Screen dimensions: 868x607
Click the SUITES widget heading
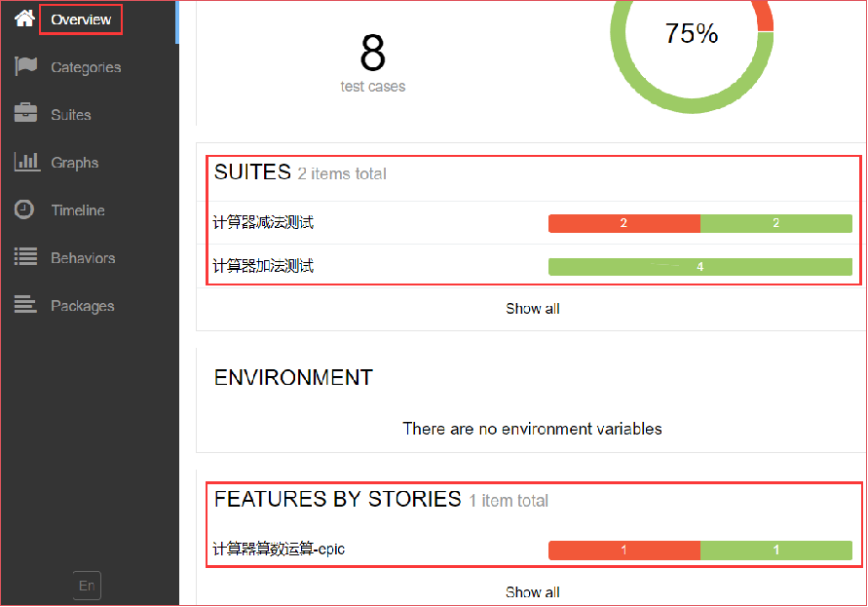[252, 172]
